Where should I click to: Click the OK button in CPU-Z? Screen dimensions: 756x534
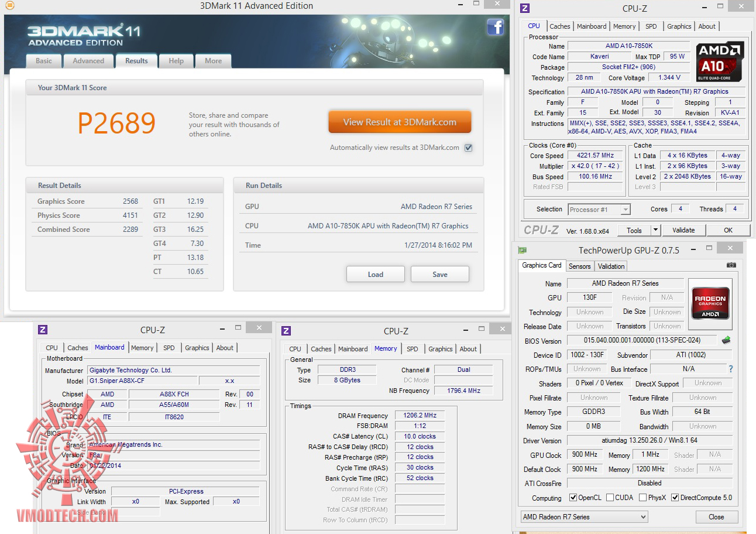(x=728, y=230)
